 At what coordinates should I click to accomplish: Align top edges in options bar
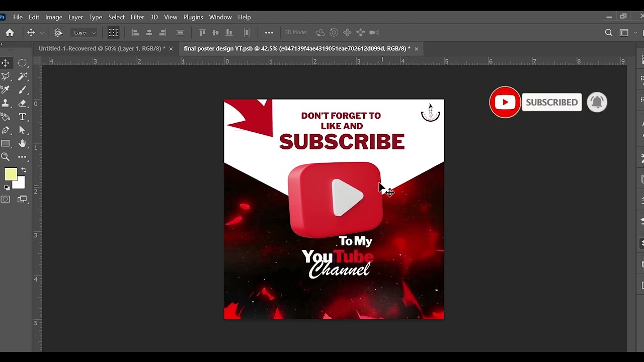(202, 33)
